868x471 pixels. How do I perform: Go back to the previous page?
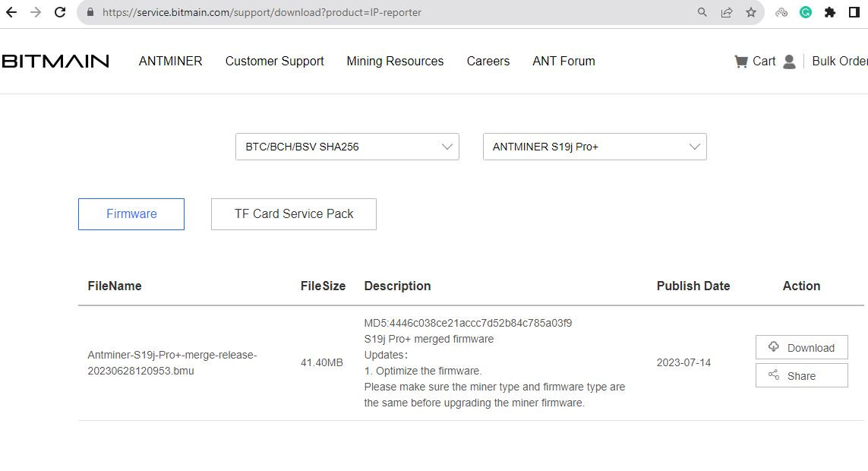coord(11,12)
